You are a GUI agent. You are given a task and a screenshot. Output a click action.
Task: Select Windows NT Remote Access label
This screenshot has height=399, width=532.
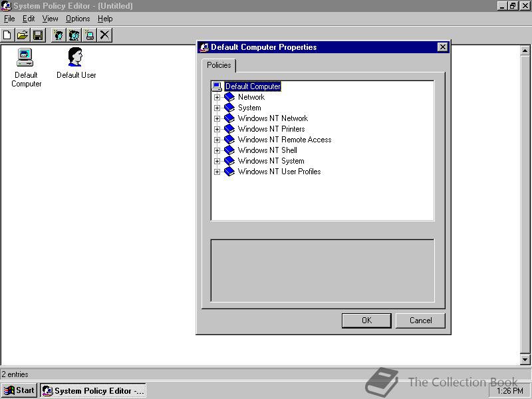coord(285,140)
